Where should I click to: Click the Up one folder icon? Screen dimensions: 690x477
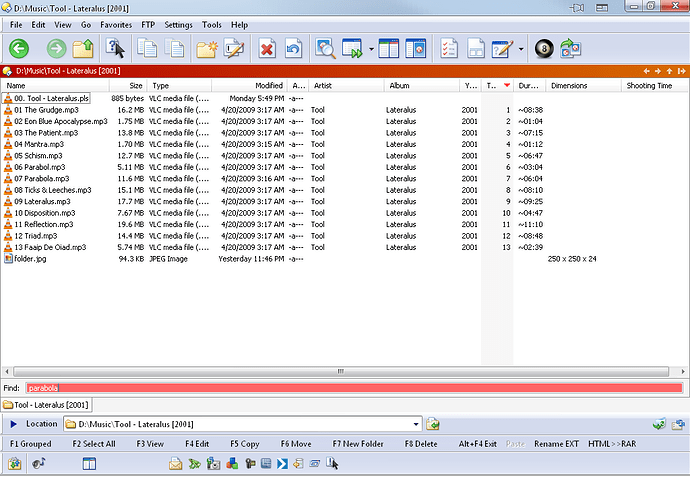[85, 48]
